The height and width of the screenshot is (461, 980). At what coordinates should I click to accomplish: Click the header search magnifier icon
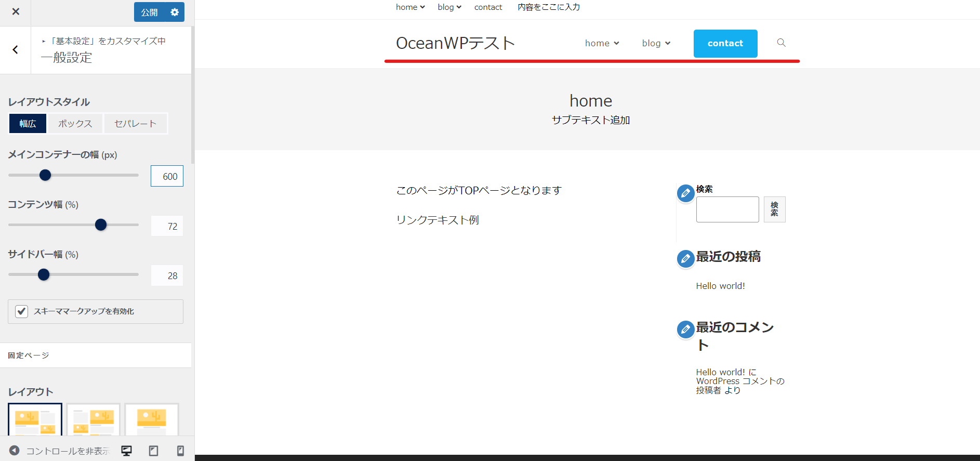tap(781, 43)
